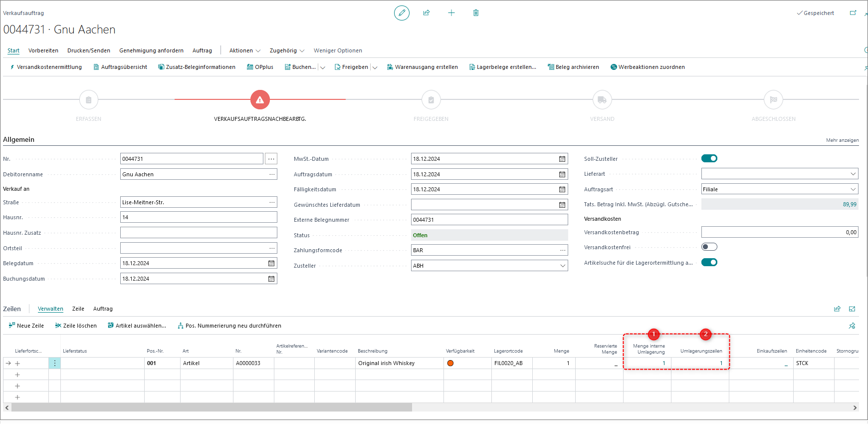Expand Aktionen menu
This screenshot has width=868, height=424.
245,50
